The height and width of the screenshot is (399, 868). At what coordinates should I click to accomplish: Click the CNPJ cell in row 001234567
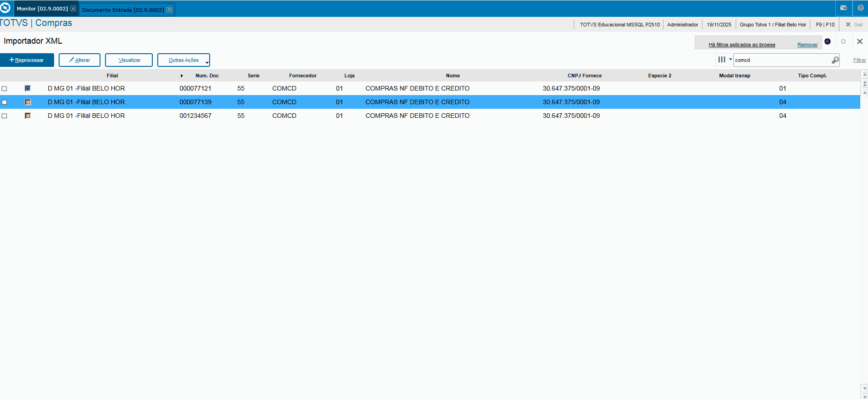tap(571, 116)
